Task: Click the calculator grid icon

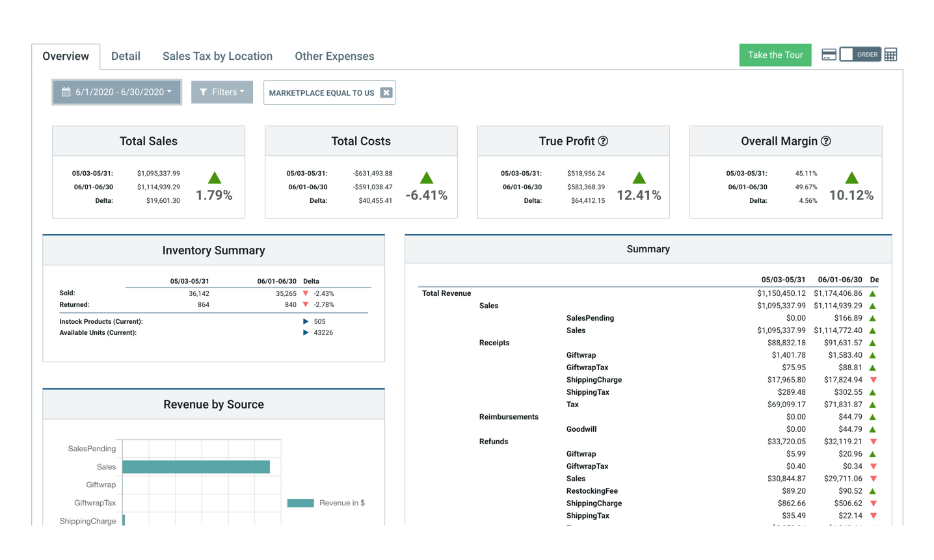Action: [x=890, y=55]
